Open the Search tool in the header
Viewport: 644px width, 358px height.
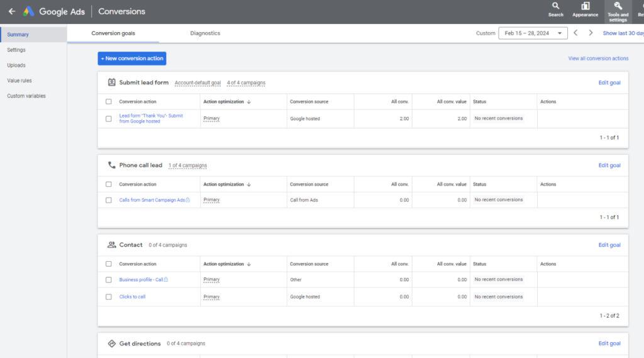pyautogui.click(x=556, y=9)
